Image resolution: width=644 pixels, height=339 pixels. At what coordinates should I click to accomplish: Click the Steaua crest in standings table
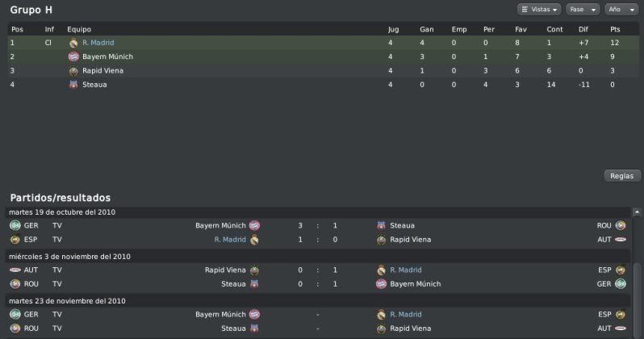73,85
